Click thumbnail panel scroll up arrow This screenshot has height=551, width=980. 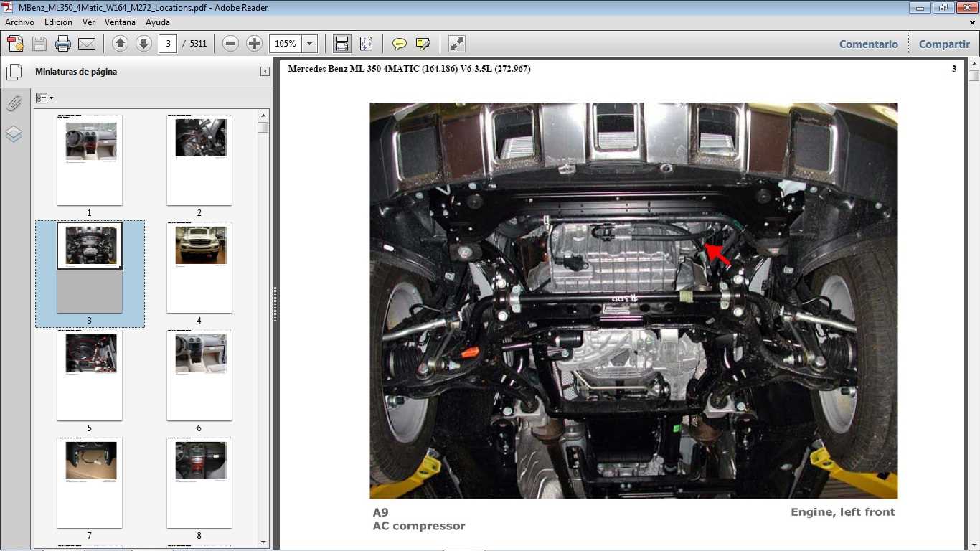coord(263,115)
